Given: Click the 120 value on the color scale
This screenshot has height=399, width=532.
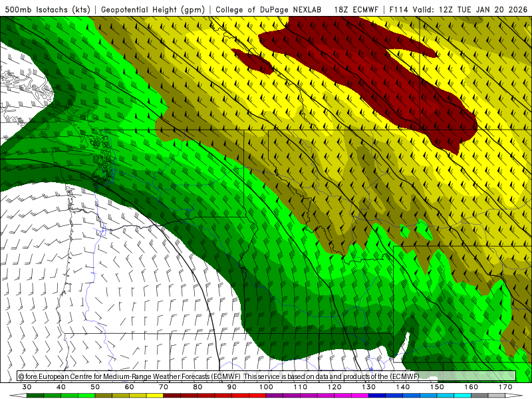Looking at the screenshot, I should click(334, 387).
